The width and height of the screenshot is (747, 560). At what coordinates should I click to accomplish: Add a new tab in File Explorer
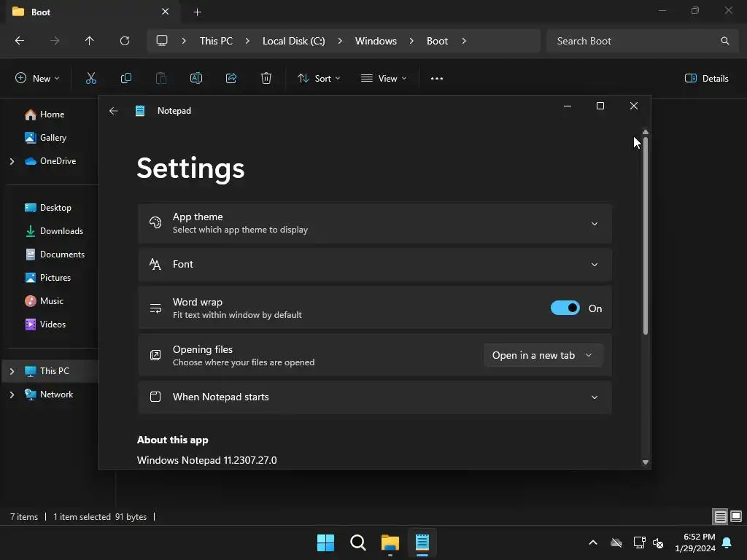click(197, 12)
